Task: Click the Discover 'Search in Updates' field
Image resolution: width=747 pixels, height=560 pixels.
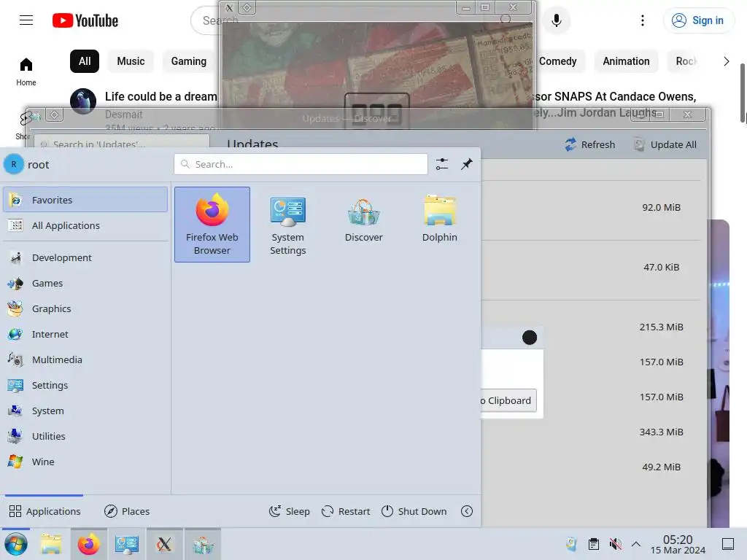Action: pos(122,143)
